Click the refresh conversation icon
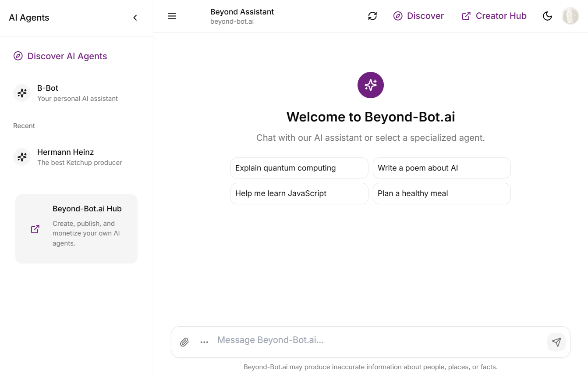Viewport: 588px width, 378px height. click(372, 16)
